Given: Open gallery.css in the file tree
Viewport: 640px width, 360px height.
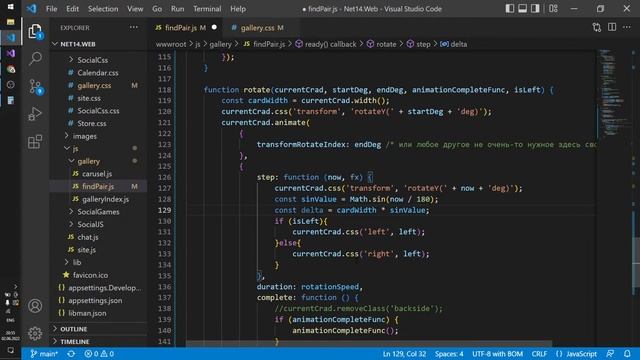Looking at the screenshot, I should click(x=94, y=85).
